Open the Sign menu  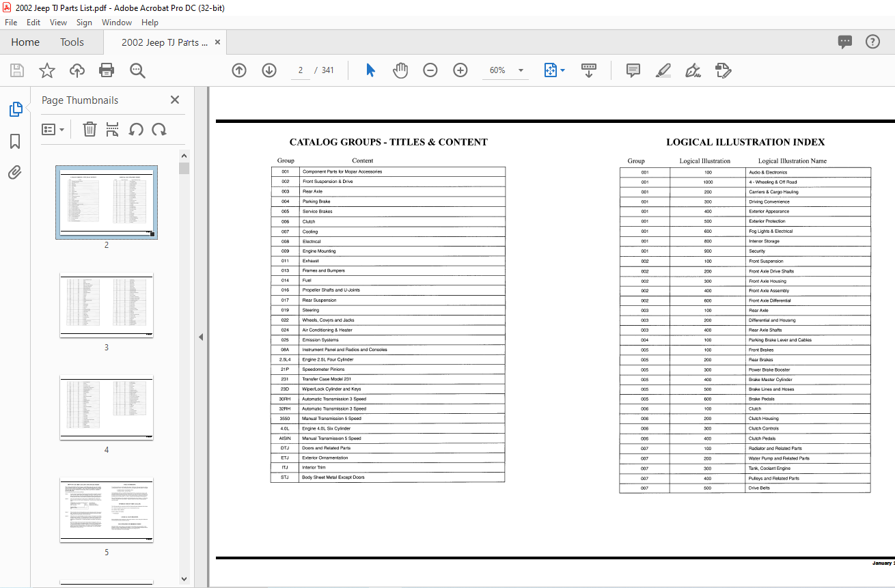click(84, 23)
